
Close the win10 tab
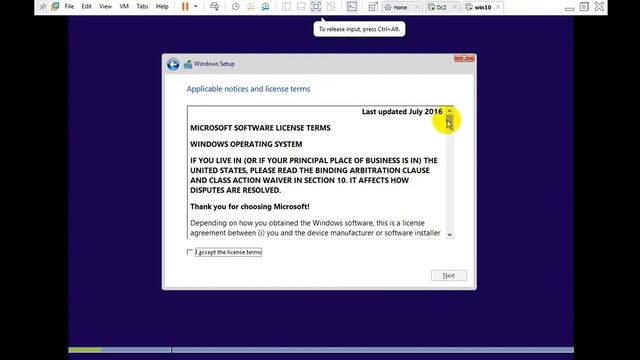point(498,7)
